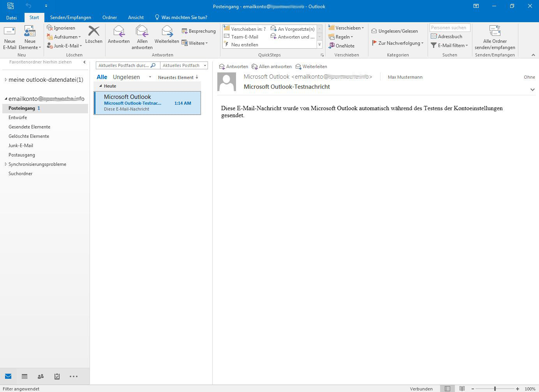
Task: Open the Zur Nachverfolgung flag menu
Action: [398, 43]
